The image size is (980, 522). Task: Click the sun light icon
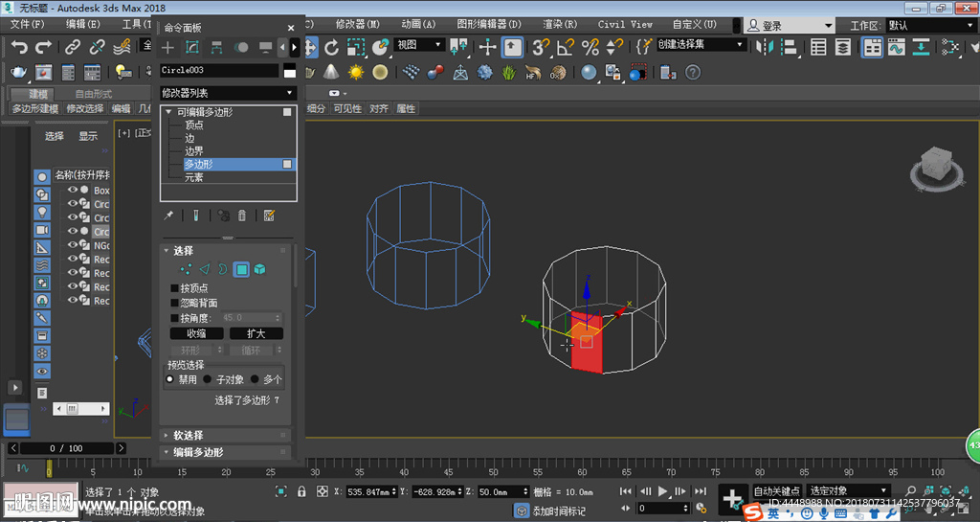[x=356, y=73]
